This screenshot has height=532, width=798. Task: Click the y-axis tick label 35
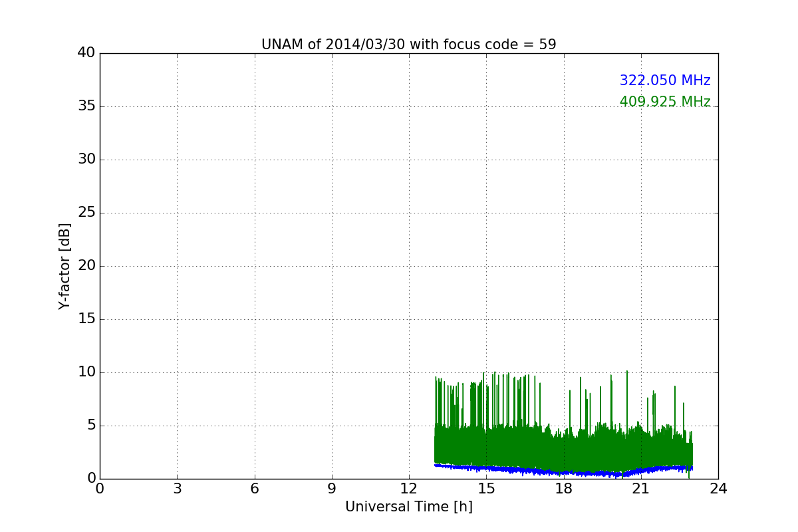coord(86,106)
